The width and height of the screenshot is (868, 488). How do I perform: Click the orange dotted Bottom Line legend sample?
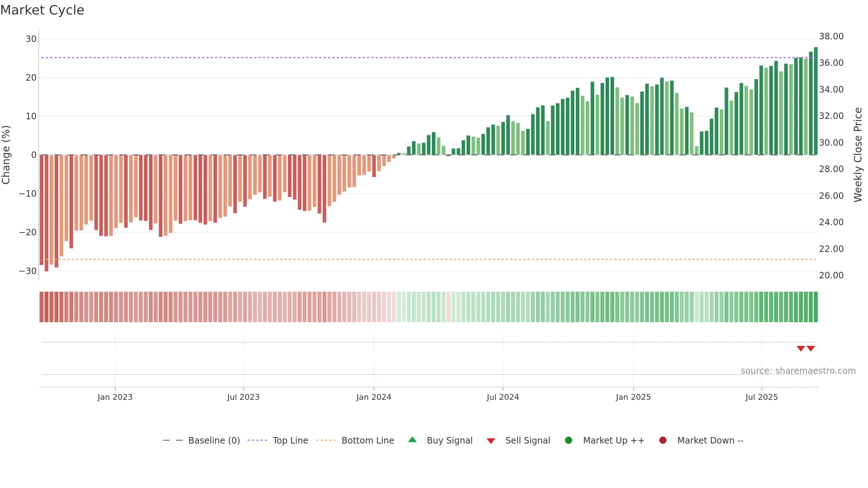click(x=326, y=440)
